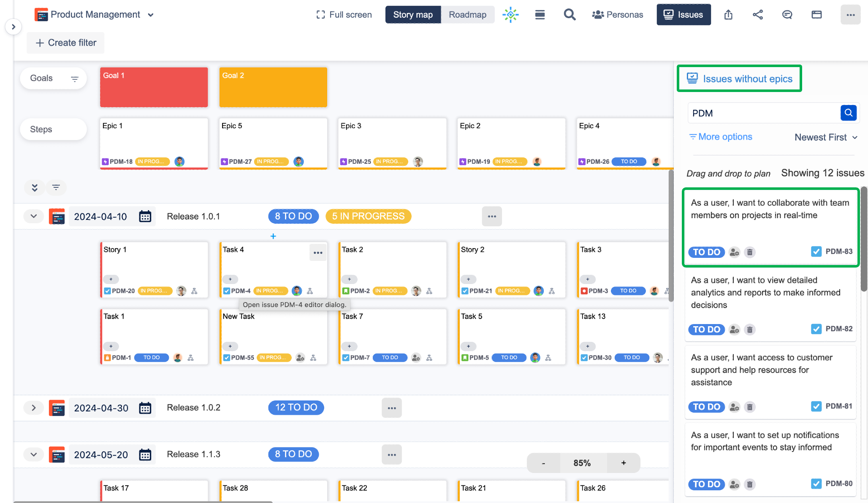Click assign user icon on PDM-82
Viewport: 868px width, 503px height.
735,330
